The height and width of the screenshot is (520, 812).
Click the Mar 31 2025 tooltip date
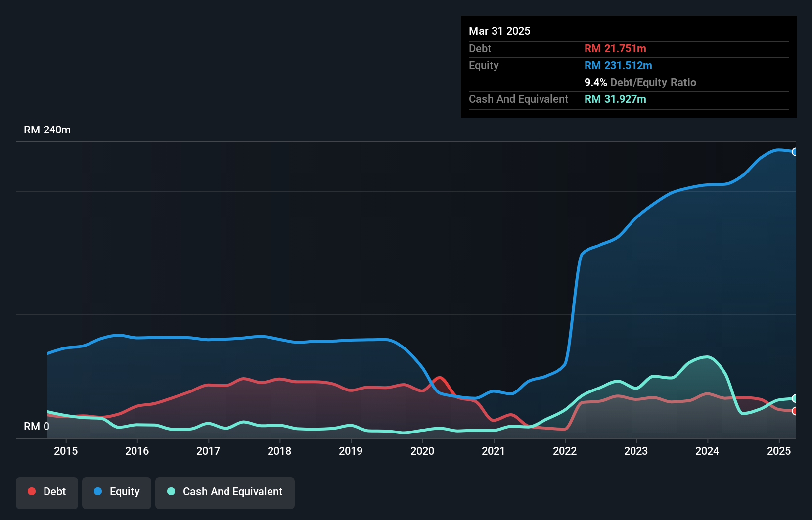coord(499,31)
